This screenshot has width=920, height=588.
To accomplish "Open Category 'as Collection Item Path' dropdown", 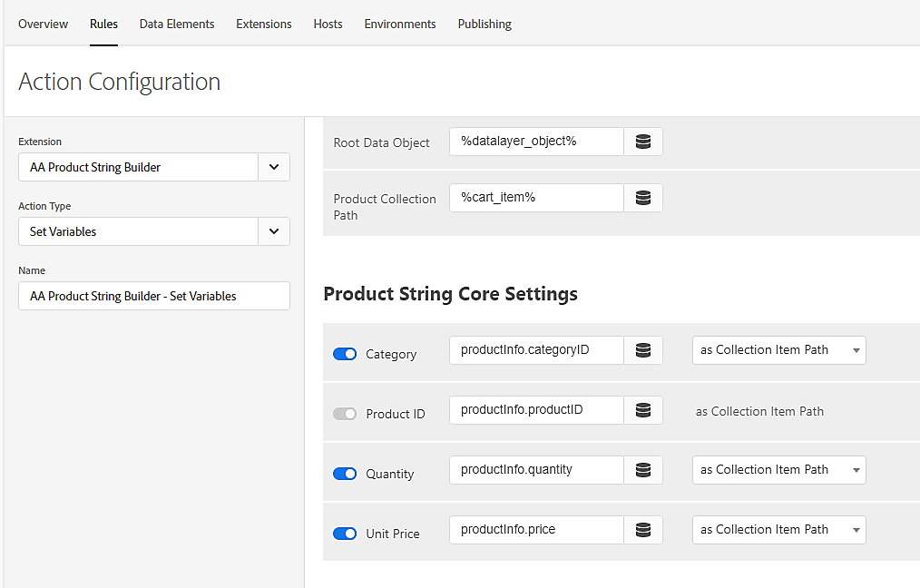I will (778, 350).
